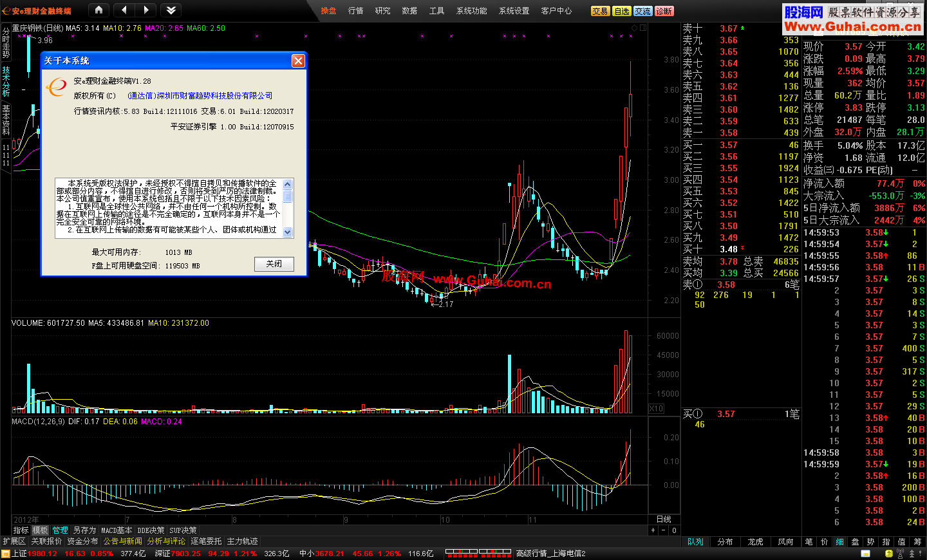Open the 客户中心 menu
Screen dimensions: 927x560
tap(556, 11)
